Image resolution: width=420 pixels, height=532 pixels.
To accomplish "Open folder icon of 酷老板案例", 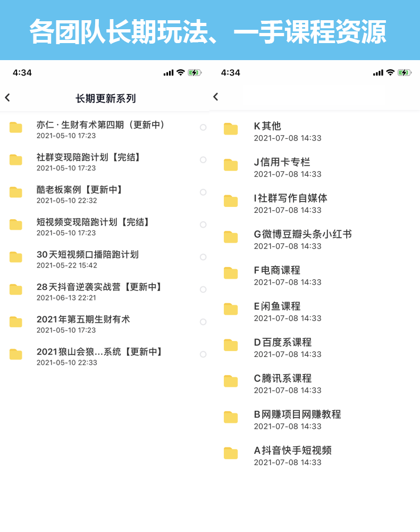I will (15, 193).
